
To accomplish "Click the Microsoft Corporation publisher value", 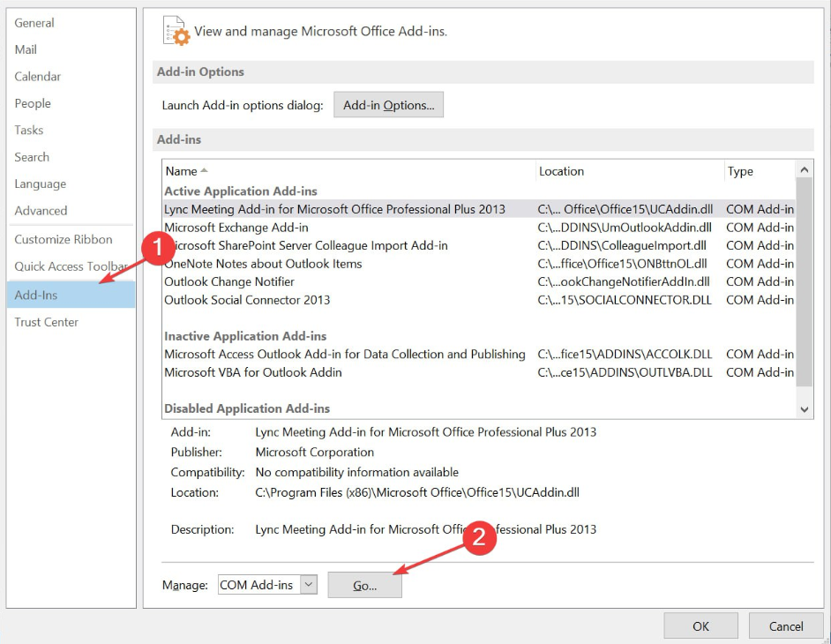I will point(315,452).
